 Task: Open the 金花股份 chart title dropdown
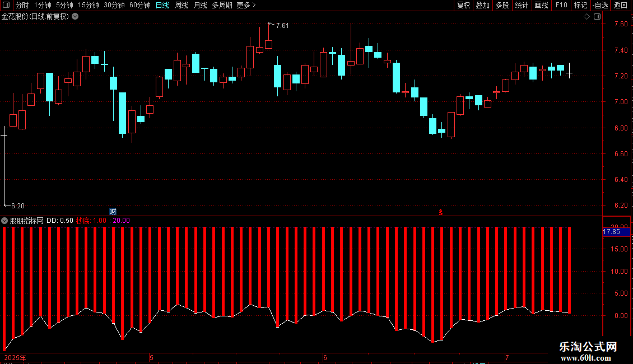(75, 17)
